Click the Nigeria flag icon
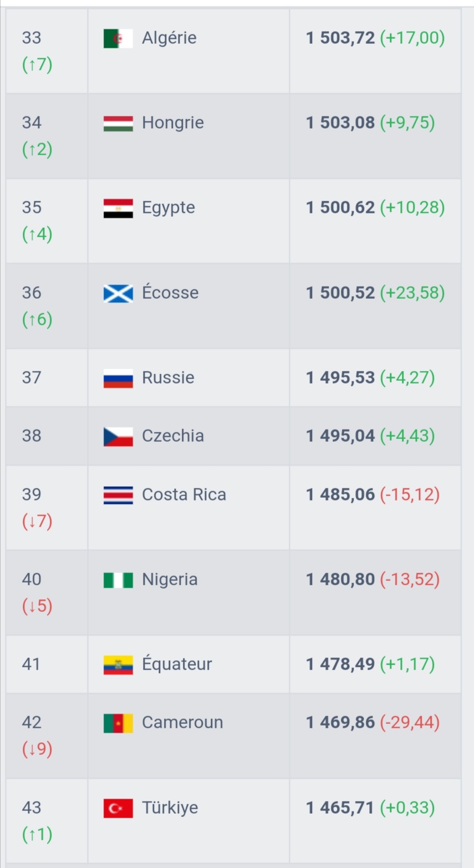This screenshot has width=474, height=868. pyautogui.click(x=118, y=580)
